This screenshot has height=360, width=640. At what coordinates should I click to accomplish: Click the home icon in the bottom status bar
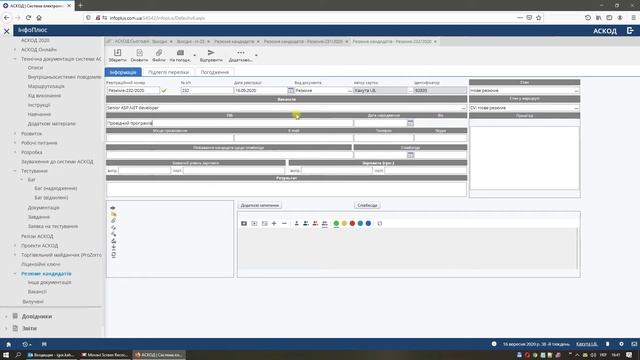pos(9,344)
